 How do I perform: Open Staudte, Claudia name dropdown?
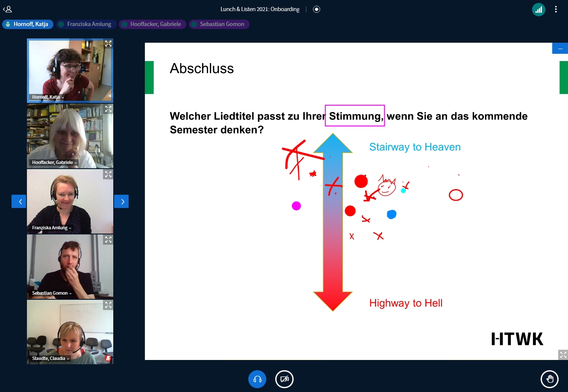(x=50, y=359)
